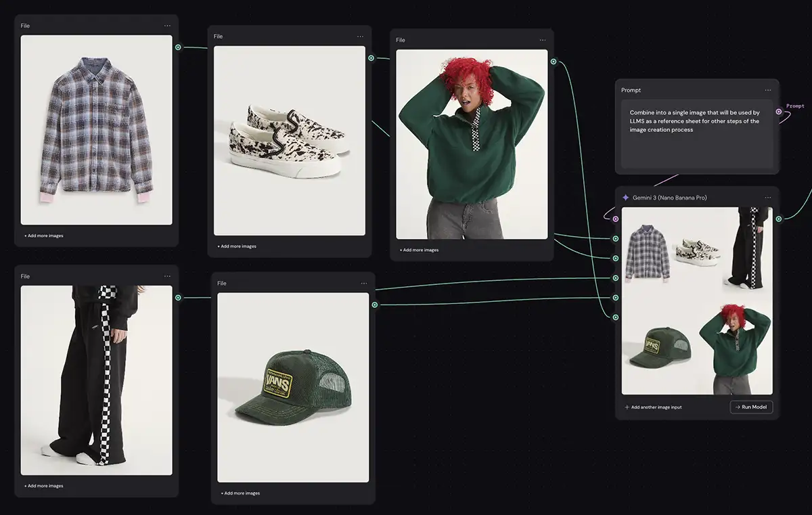Click the Gemini 3 node output port
The image size is (812, 515).
click(x=779, y=219)
